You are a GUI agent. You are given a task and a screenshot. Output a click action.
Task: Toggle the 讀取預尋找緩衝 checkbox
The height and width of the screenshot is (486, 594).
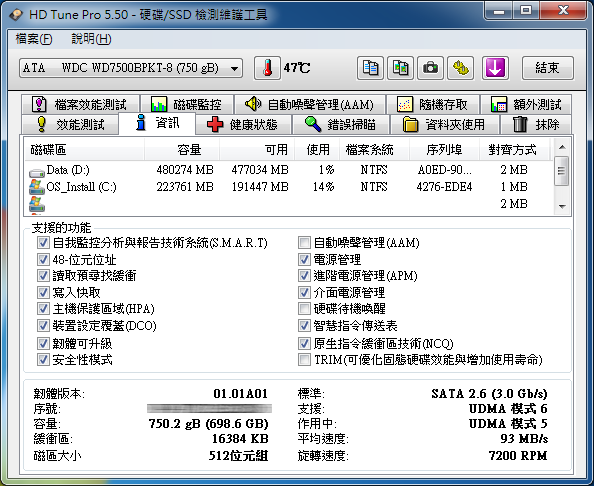(x=43, y=275)
